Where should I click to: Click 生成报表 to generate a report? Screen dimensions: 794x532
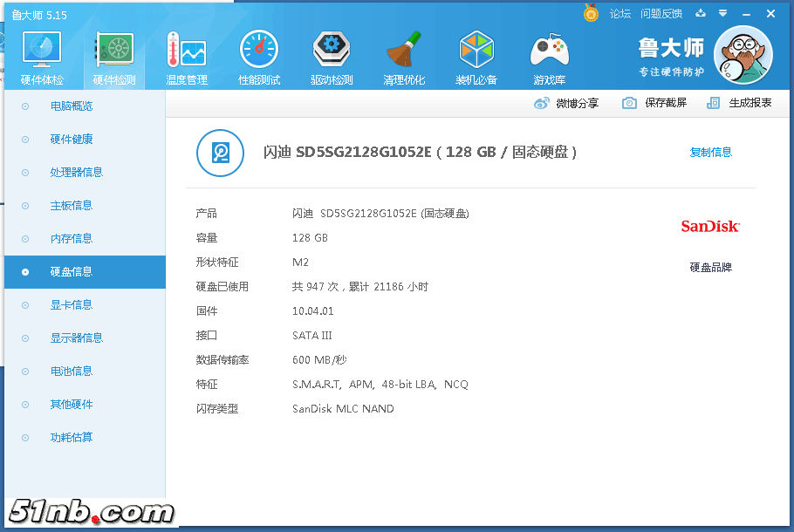point(740,103)
